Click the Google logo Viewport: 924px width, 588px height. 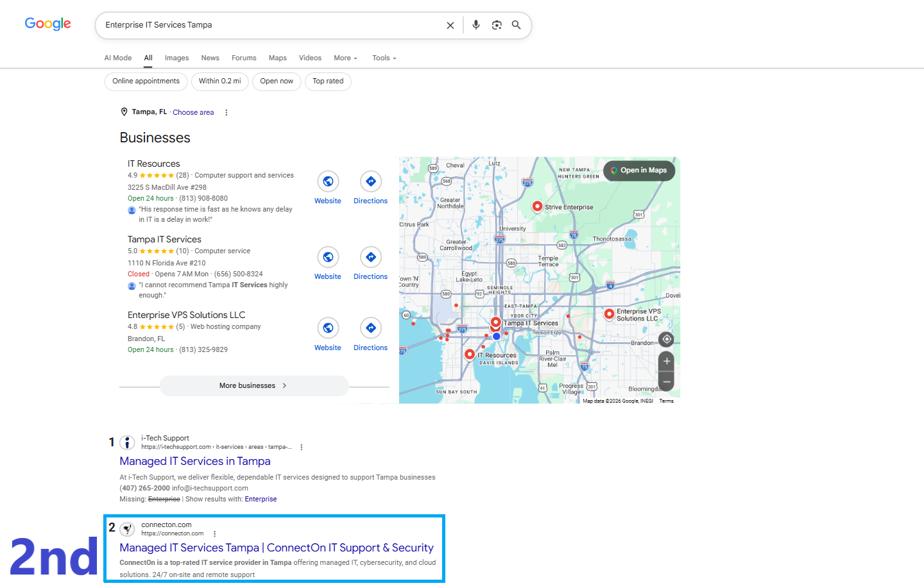(x=48, y=24)
